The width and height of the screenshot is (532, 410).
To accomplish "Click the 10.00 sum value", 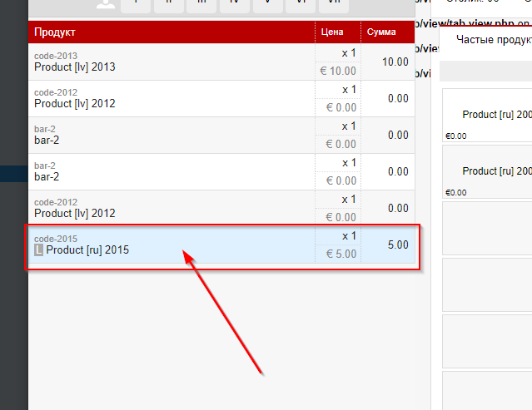I will point(395,62).
